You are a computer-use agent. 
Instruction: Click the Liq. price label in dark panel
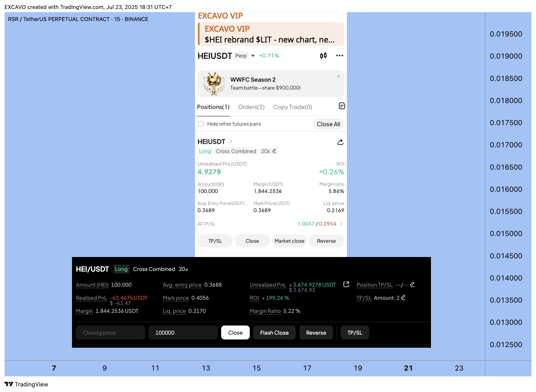(x=174, y=311)
